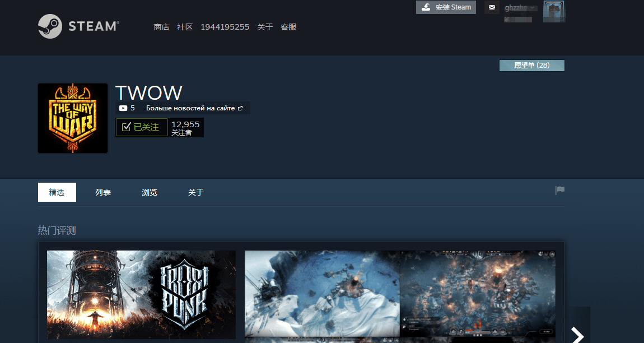Viewport: 644px width, 343px height.
Task: Click the Steam logo
Action: point(78,26)
